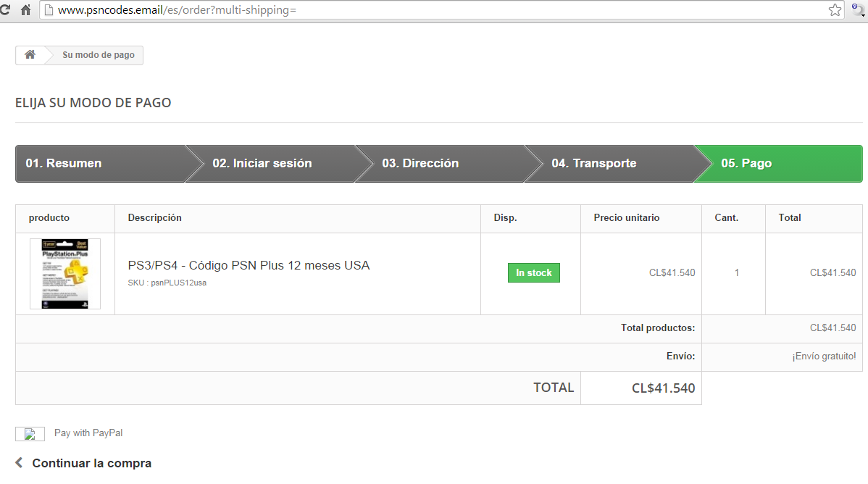Go to home via breadcrumb house icon
This screenshot has height=484, width=868.
click(30, 54)
